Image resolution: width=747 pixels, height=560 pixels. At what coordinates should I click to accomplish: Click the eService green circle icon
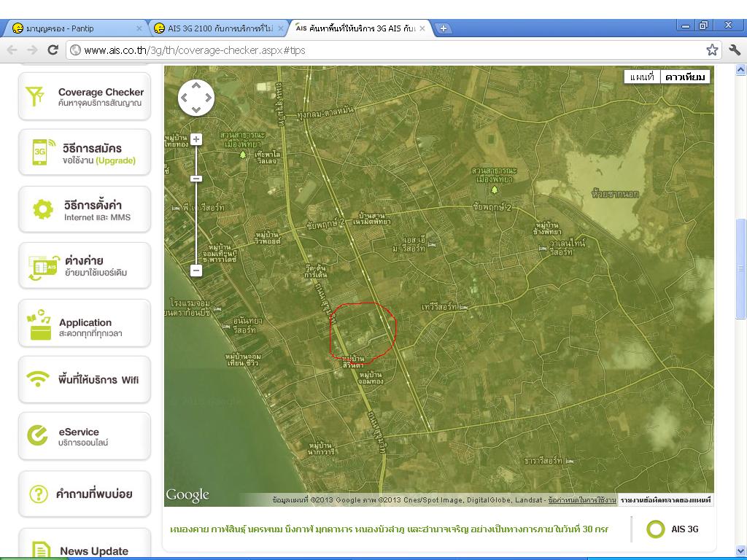(x=37, y=436)
